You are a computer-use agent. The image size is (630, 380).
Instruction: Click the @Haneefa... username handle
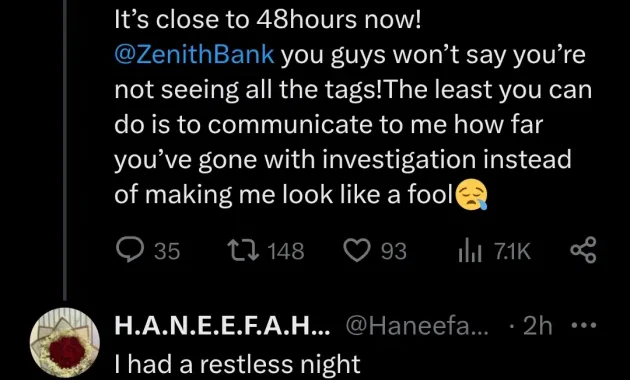(415, 326)
